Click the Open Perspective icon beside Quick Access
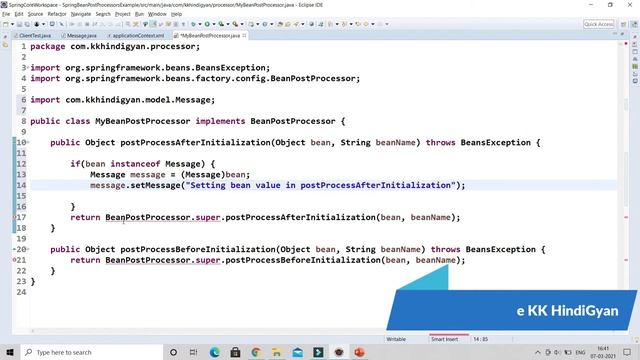Image resolution: width=640 pixels, height=360 pixels. tap(623, 24)
